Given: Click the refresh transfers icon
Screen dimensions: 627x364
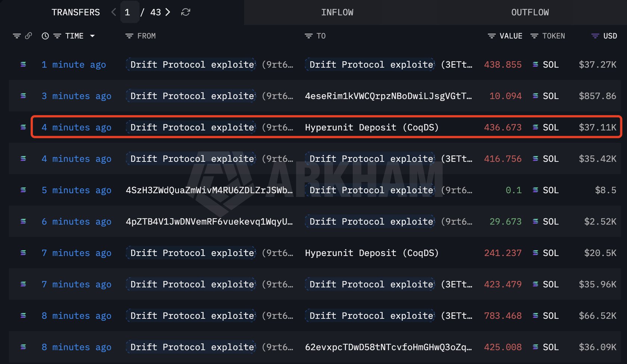Looking at the screenshot, I should point(185,12).
